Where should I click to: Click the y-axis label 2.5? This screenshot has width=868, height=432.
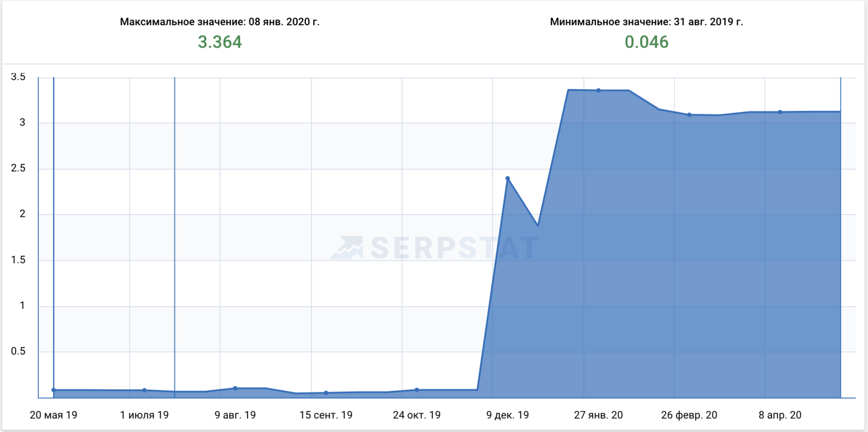click(18, 168)
